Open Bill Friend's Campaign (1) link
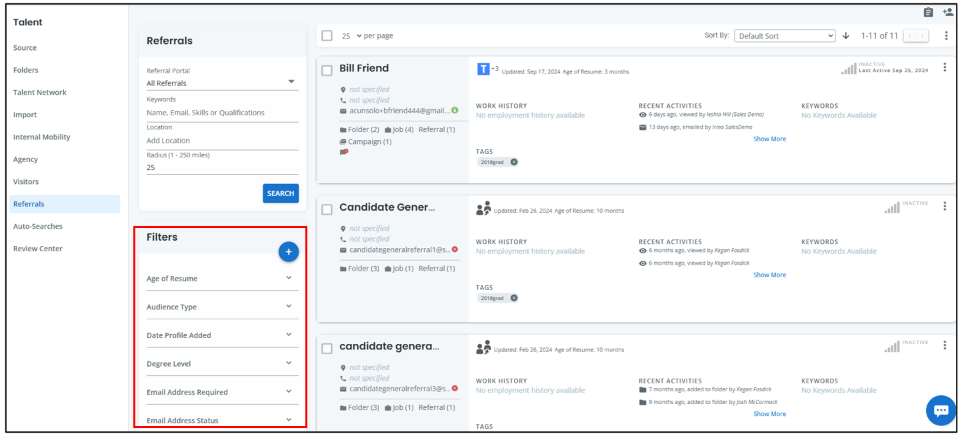Screen dimensions: 959x438 click(366, 141)
